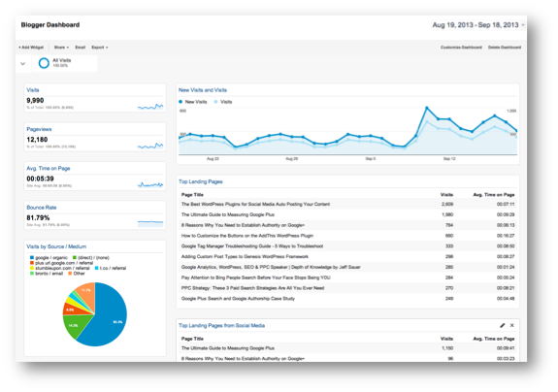Click the Other legend swatch
Screen dimensions: 558x392
70,274
